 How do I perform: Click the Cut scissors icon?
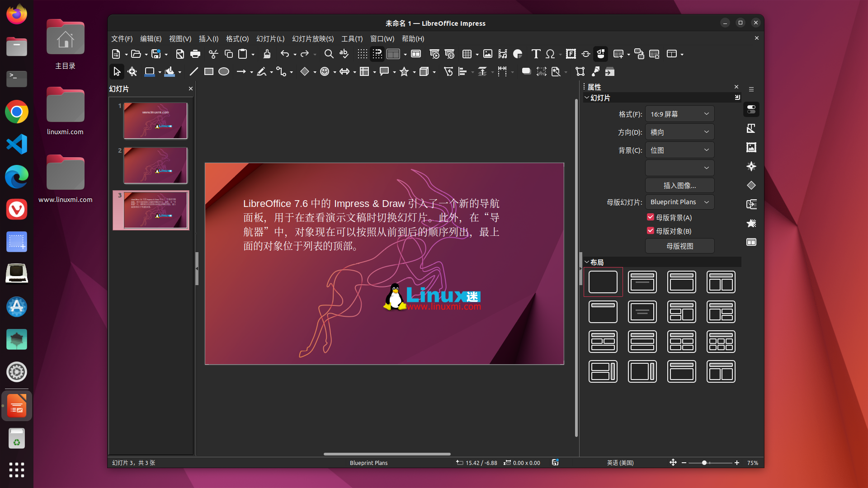coord(213,54)
